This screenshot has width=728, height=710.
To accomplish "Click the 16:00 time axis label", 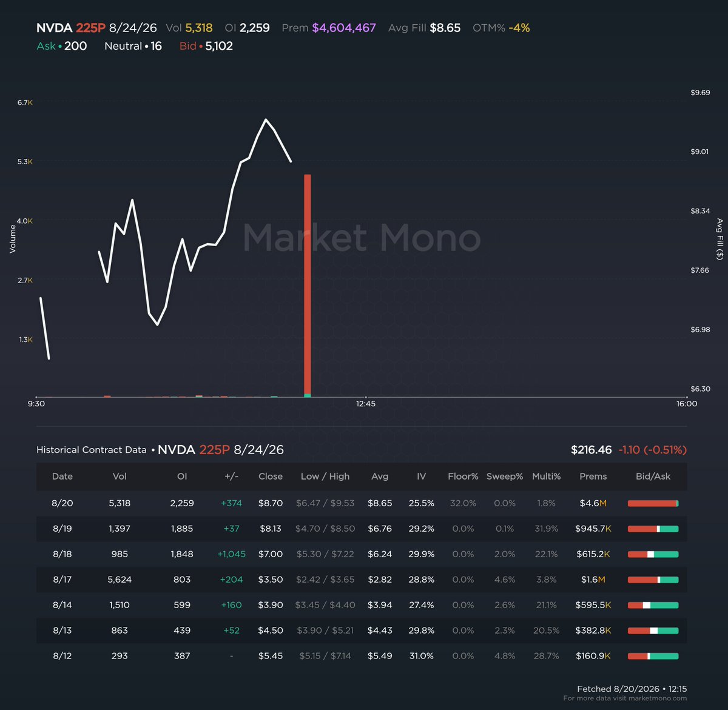I will coord(687,404).
